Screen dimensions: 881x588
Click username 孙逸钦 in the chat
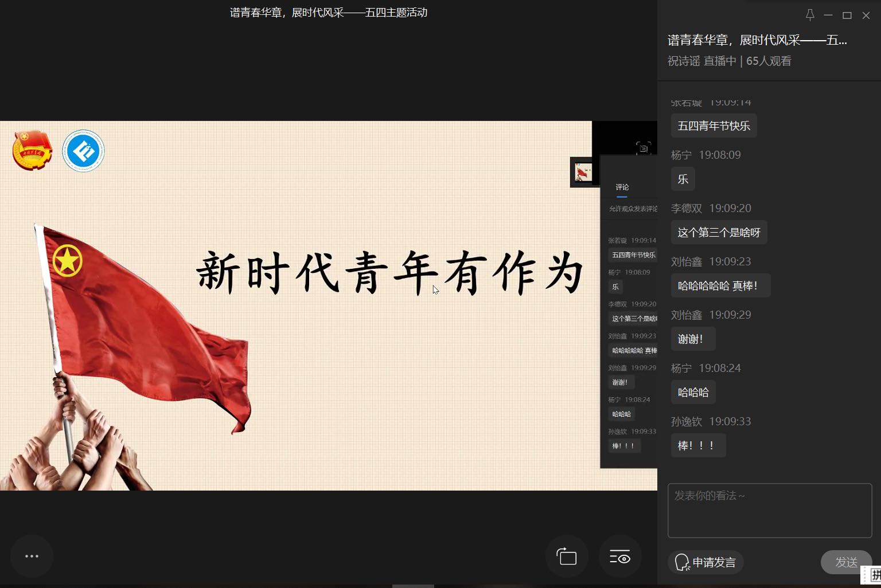[x=687, y=422]
